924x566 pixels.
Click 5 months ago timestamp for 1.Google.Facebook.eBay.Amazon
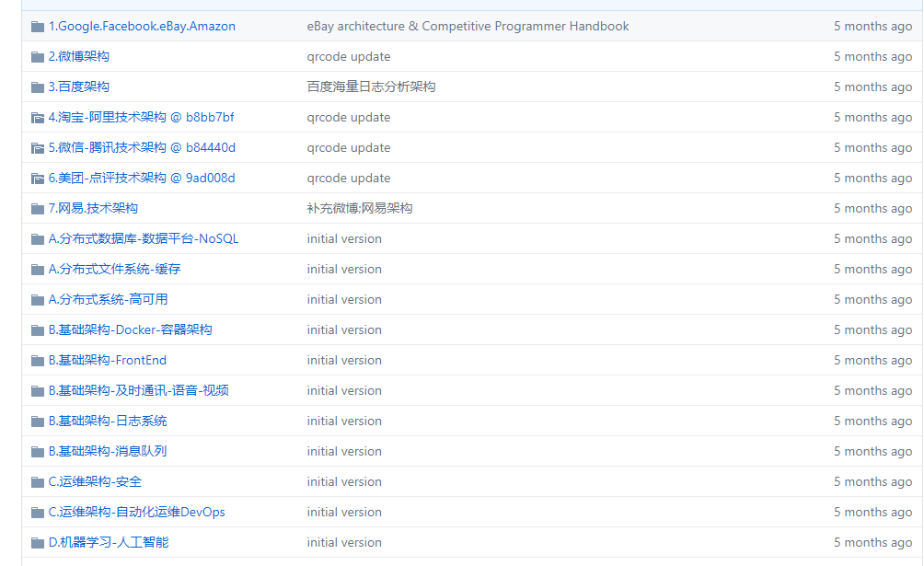[x=872, y=26]
